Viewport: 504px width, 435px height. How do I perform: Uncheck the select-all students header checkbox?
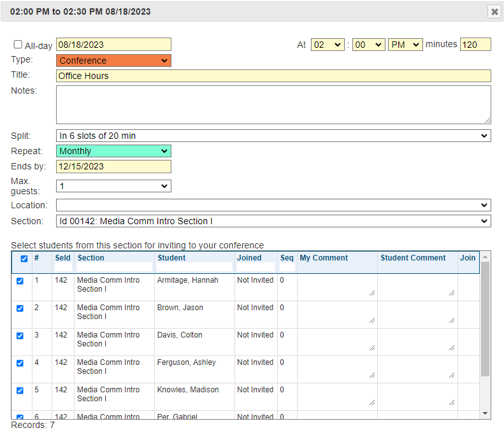(24, 259)
